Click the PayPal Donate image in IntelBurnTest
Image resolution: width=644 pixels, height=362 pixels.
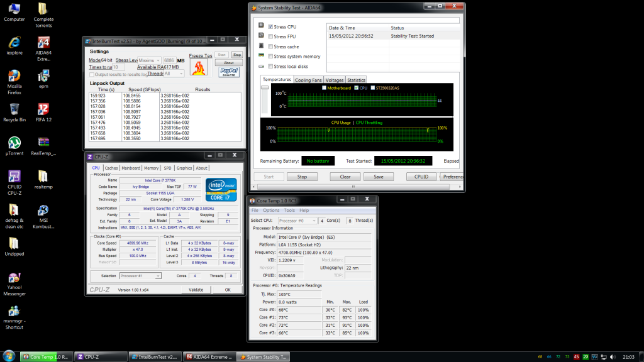tap(229, 72)
